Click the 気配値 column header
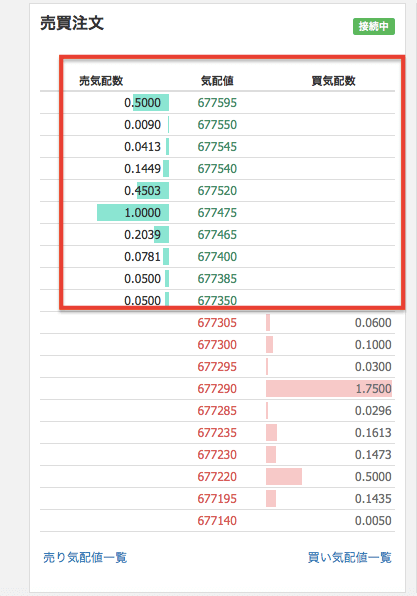Screen dimensions: 417x596 tap(217, 81)
